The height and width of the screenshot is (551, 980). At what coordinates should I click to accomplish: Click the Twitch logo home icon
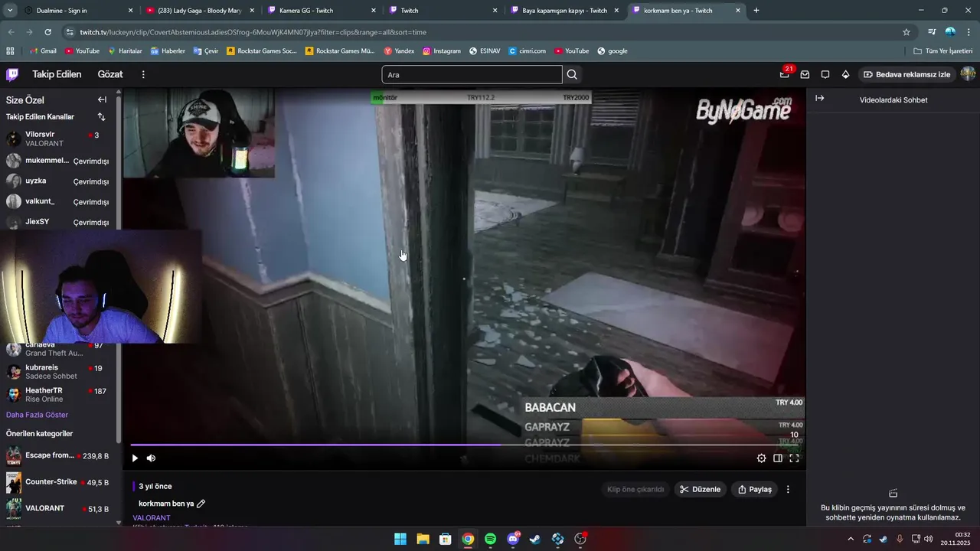click(x=12, y=74)
